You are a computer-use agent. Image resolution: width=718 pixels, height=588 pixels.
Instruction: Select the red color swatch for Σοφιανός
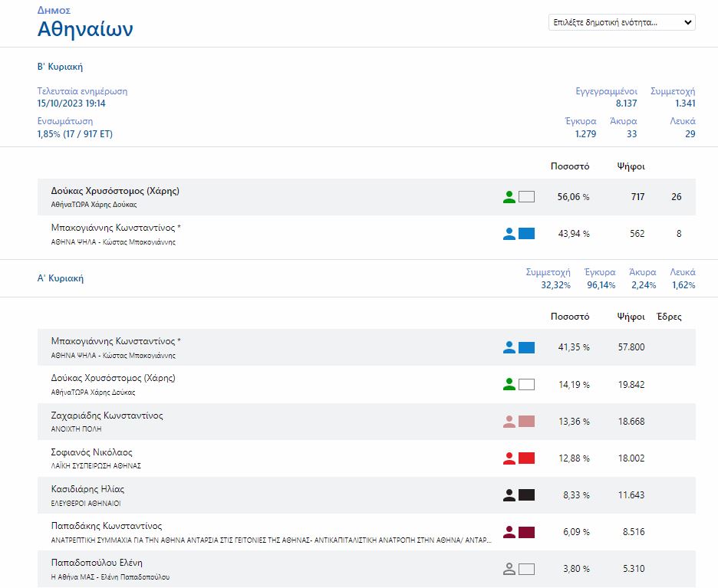click(526, 458)
